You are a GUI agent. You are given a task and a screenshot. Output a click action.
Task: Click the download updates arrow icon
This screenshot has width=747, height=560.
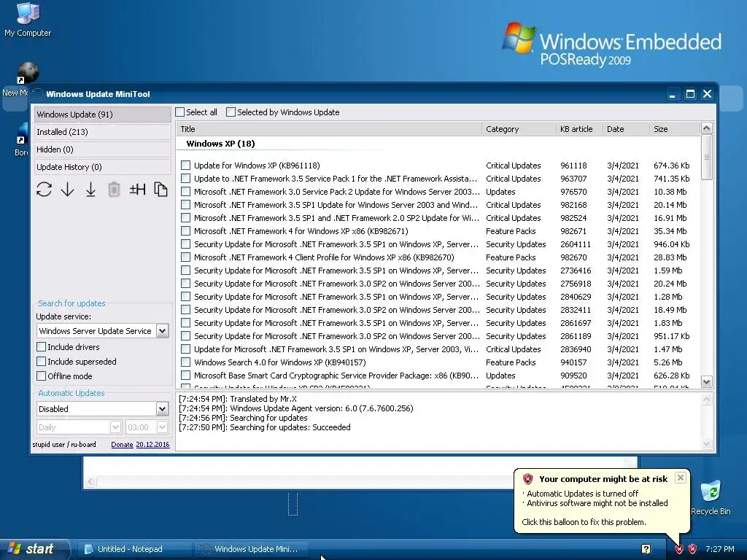pos(68,190)
